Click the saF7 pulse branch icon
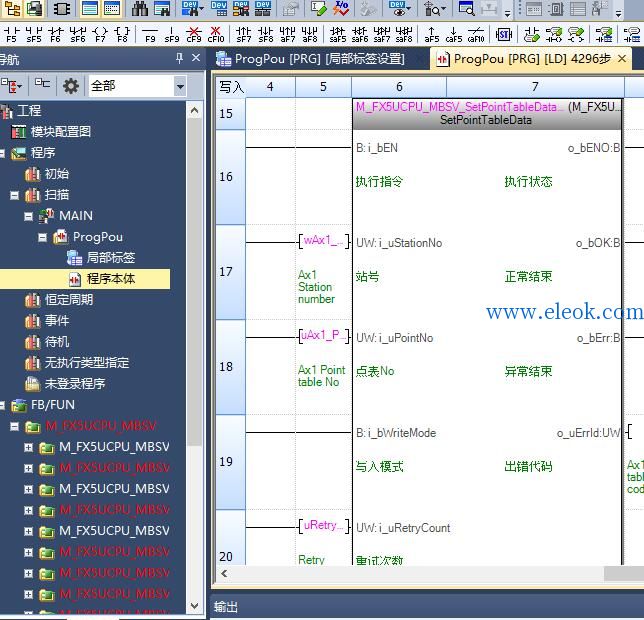 [x=382, y=34]
